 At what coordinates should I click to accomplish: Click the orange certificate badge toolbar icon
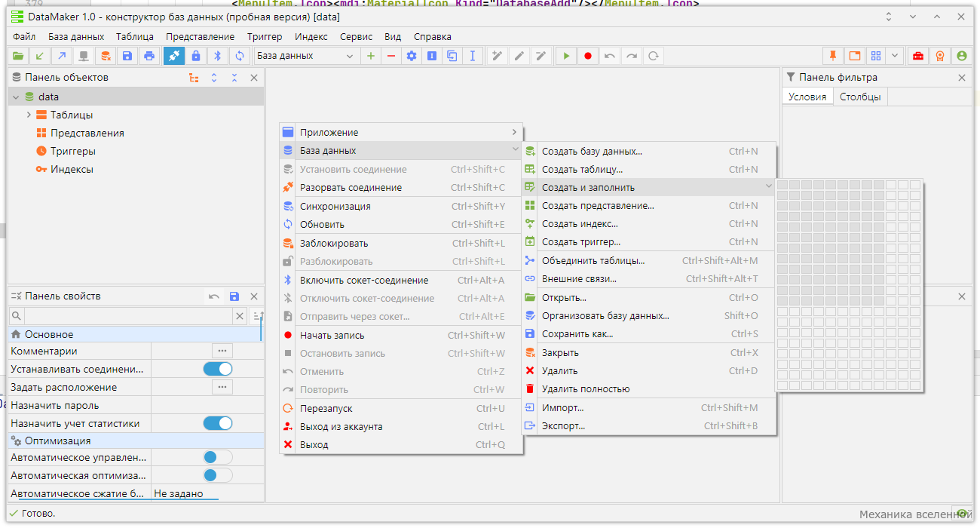(939, 56)
